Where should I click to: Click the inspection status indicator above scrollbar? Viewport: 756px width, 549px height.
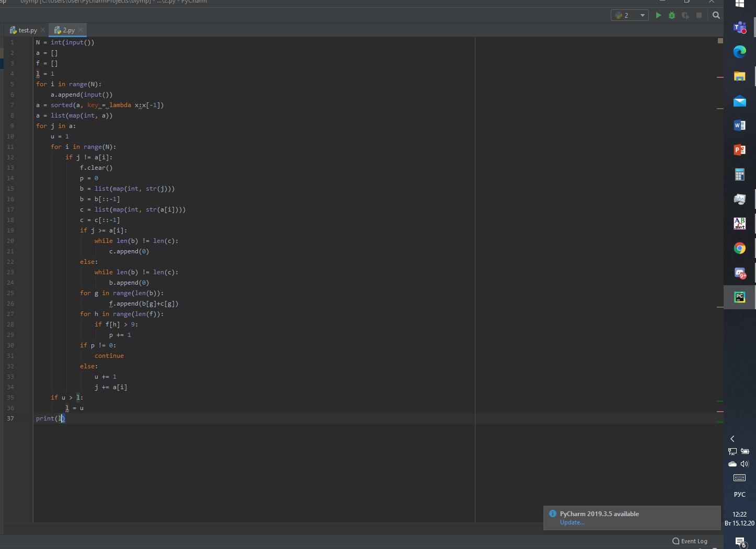click(720, 41)
